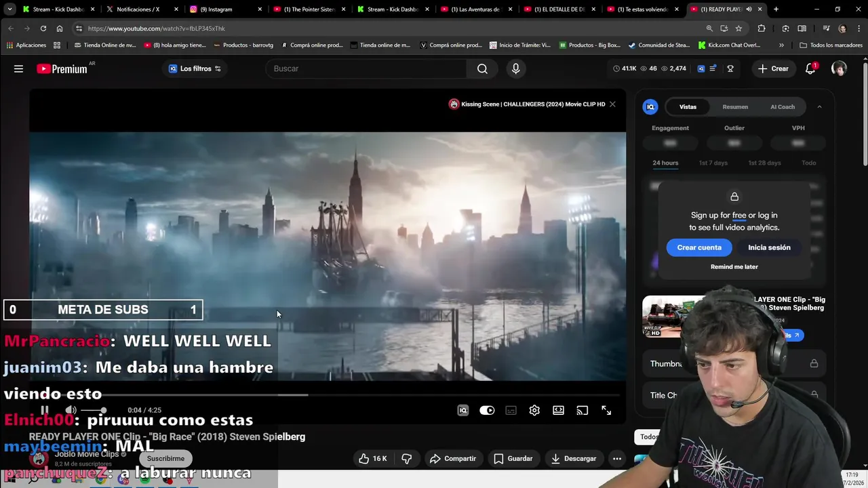
Task: Click the browser address bar URL
Action: [156, 28]
